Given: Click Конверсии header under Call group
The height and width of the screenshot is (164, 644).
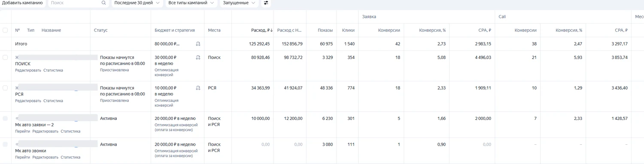Looking at the screenshot, I should [526, 30].
